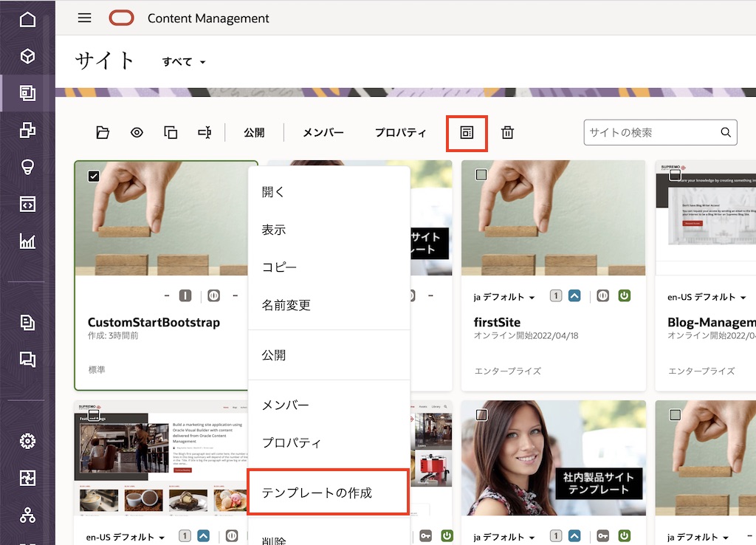Choose 名前変更 from context menu
The width and height of the screenshot is (756, 545).
coord(286,305)
